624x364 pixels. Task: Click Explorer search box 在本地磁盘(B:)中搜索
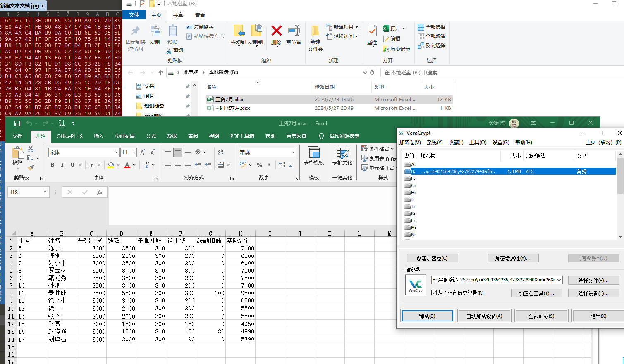(502, 73)
